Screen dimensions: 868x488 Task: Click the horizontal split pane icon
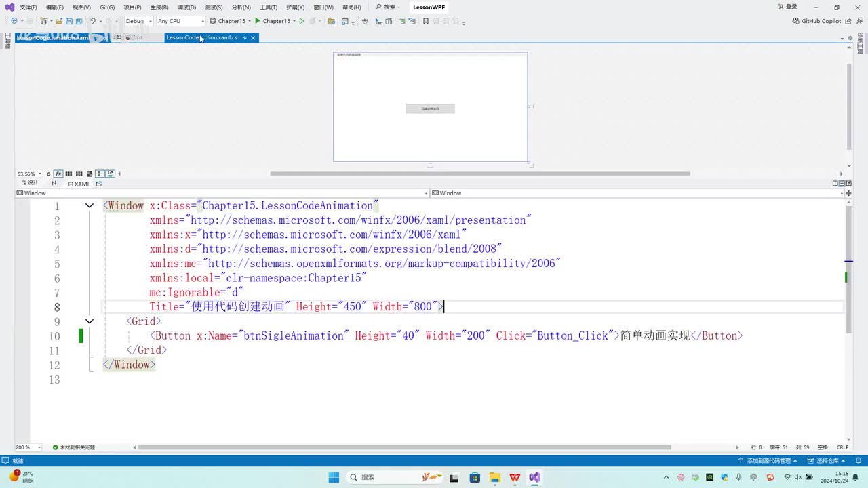coord(842,184)
